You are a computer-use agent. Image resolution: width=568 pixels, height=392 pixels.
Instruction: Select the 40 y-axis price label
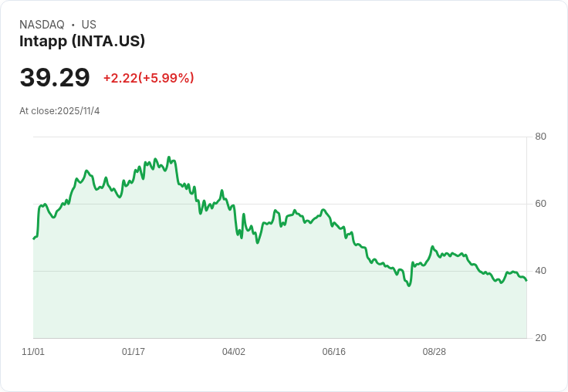[x=541, y=271]
